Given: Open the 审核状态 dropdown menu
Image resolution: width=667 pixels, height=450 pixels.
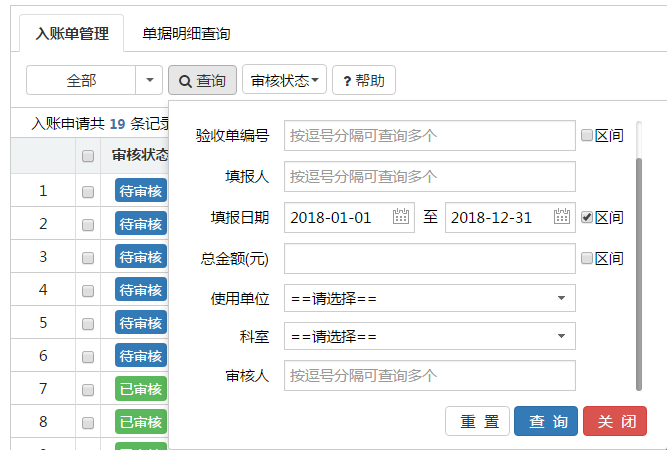Looking at the screenshot, I should (x=287, y=80).
